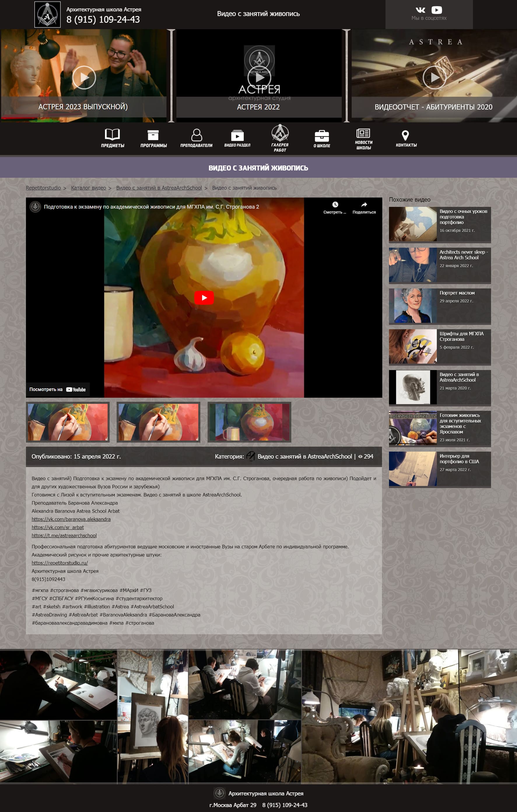
Task: Play the Видеоотчет Абитуриенты 2020 video
Action: point(435,77)
